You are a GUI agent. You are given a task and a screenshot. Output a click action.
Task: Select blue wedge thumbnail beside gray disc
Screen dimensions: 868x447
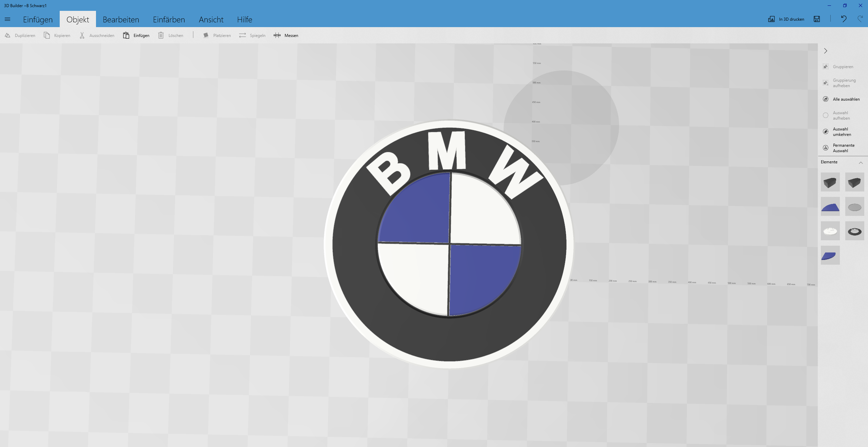pos(830,206)
